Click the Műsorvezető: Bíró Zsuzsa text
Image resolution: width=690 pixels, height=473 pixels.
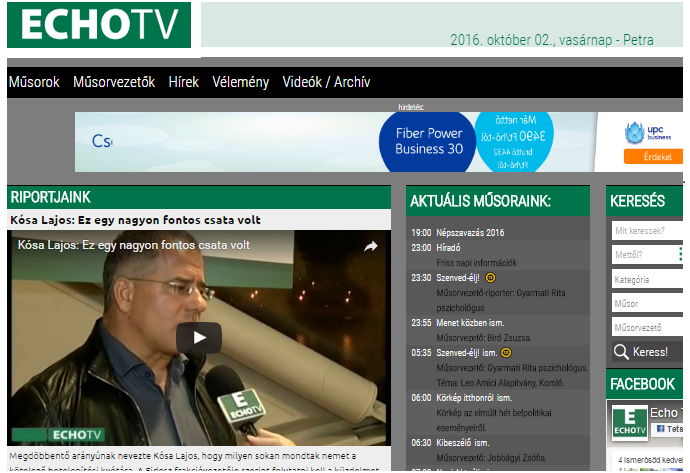point(484,338)
